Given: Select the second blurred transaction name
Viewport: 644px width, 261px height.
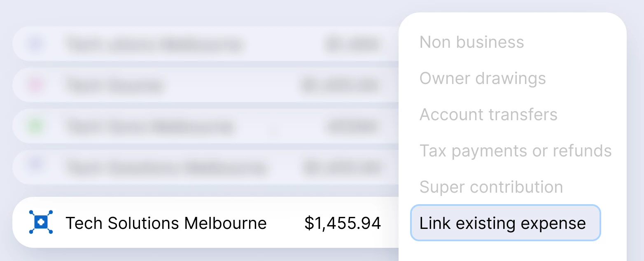Looking at the screenshot, I should tap(114, 85).
